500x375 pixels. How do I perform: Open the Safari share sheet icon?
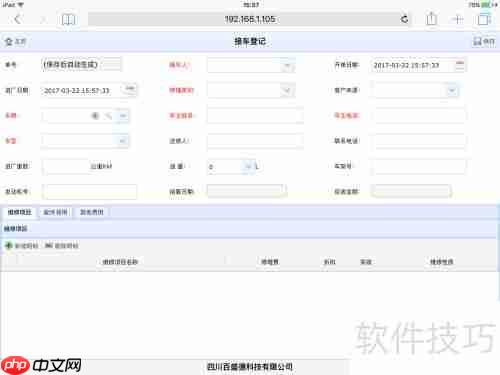point(431,19)
